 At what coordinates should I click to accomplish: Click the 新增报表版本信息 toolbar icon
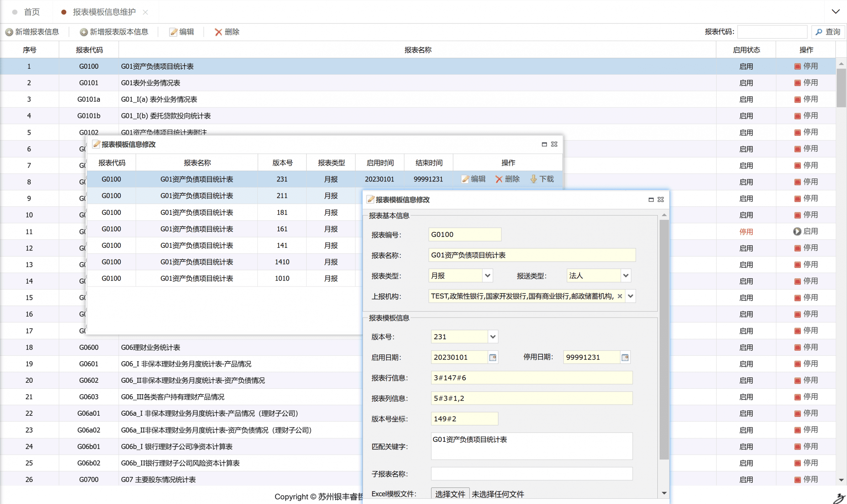click(84, 32)
